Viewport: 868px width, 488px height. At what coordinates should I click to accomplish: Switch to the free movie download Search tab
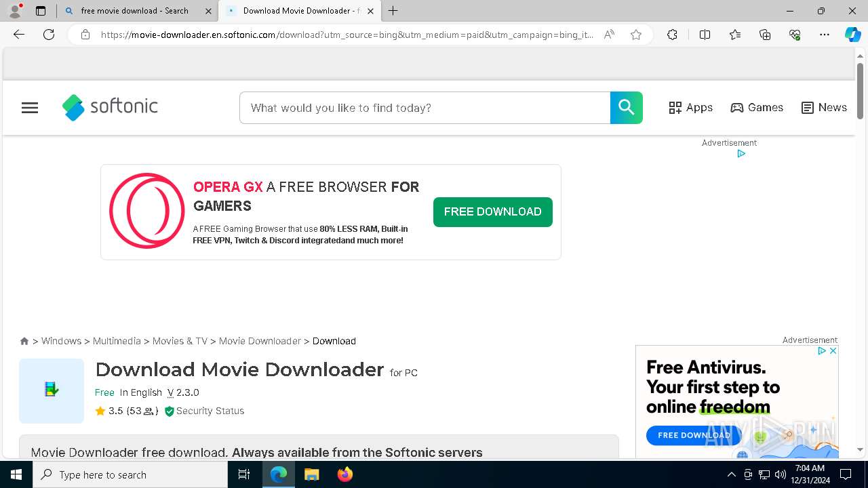point(134,11)
